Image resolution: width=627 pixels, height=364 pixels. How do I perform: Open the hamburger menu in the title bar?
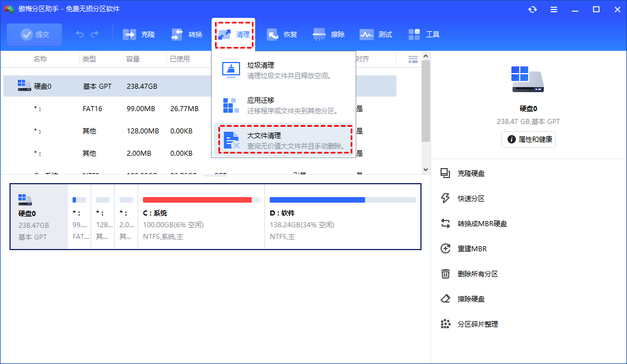[554, 9]
